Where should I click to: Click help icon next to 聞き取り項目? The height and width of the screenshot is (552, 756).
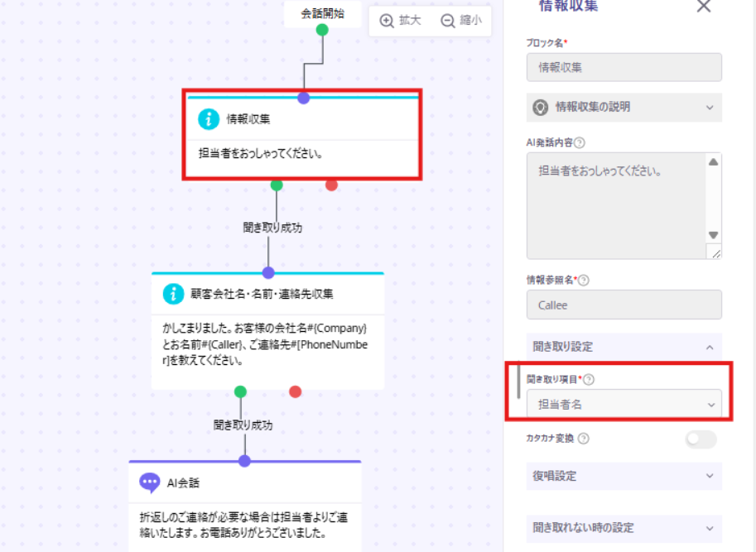pos(589,379)
